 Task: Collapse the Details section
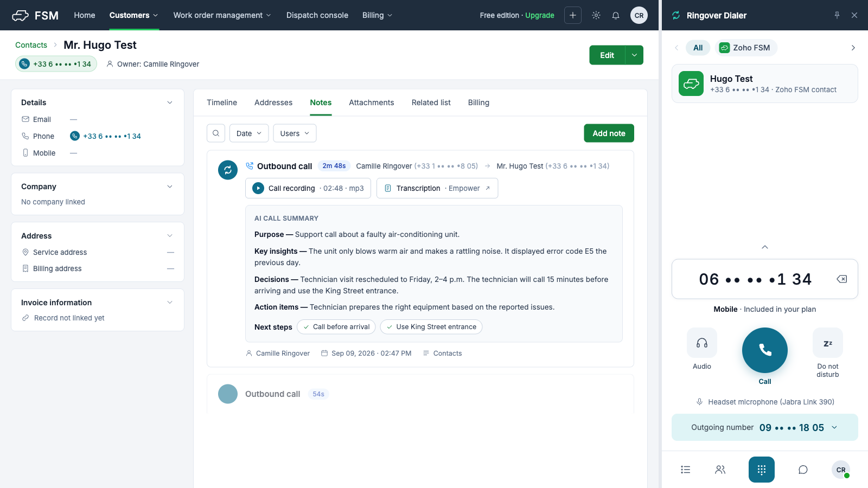tap(170, 102)
